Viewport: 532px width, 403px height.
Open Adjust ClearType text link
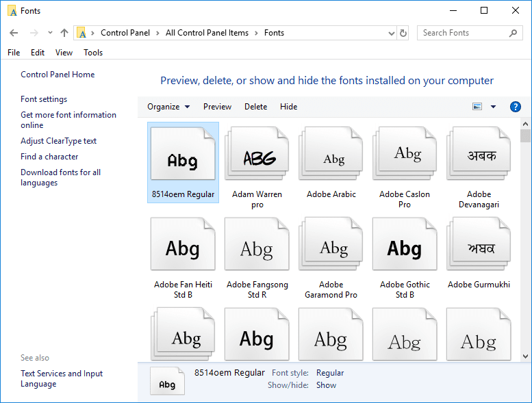tap(58, 141)
